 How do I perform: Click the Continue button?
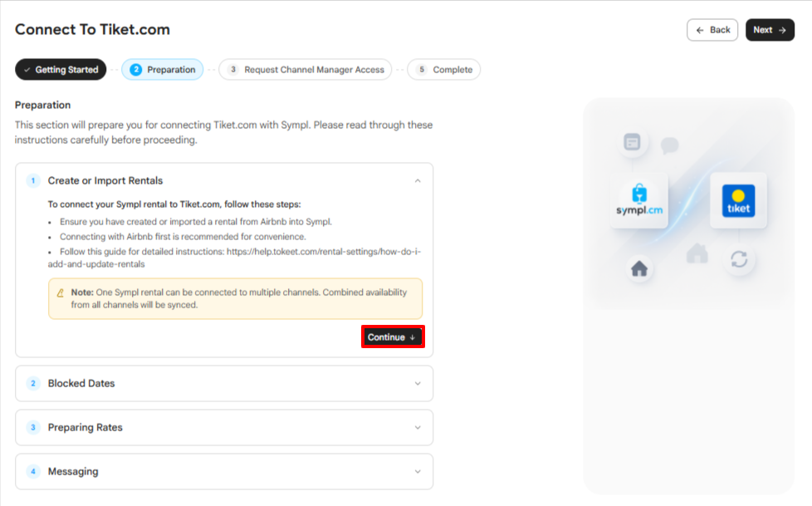click(393, 337)
